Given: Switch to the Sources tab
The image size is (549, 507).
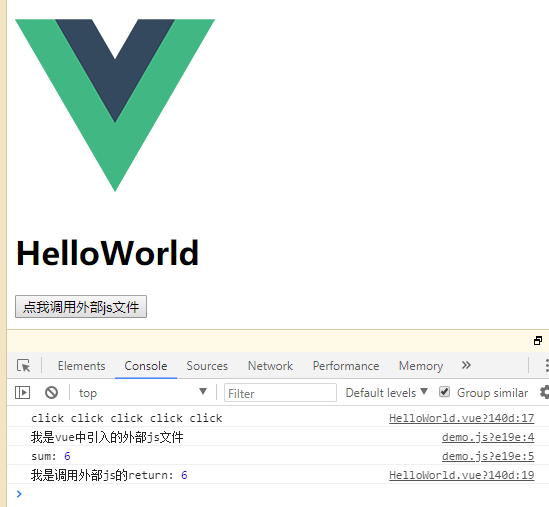Looking at the screenshot, I should (x=207, y=366).
